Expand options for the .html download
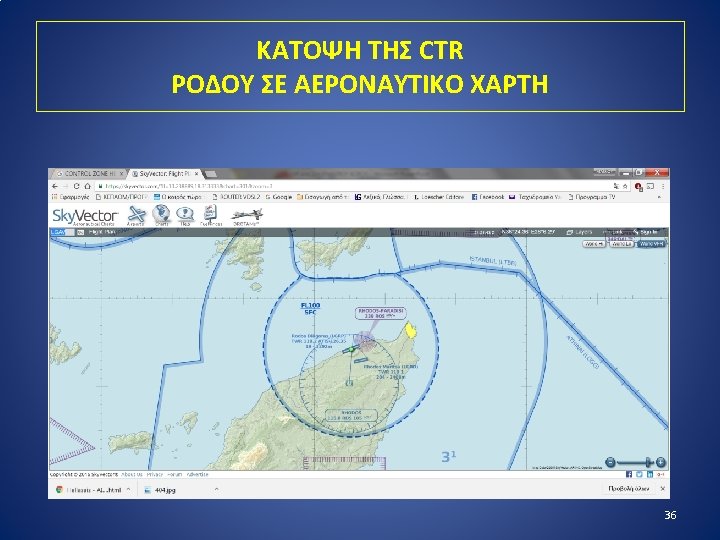This screenshot has height=540, width=720. [x=128, y=489]
